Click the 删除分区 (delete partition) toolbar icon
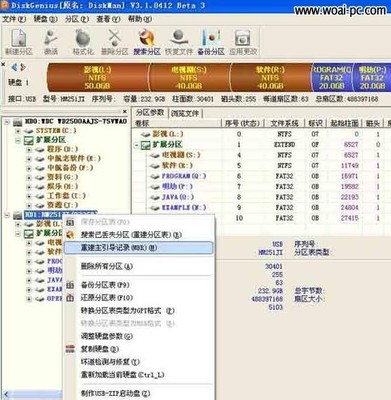Screen dimensions: 391x400 tap(115, 42)
